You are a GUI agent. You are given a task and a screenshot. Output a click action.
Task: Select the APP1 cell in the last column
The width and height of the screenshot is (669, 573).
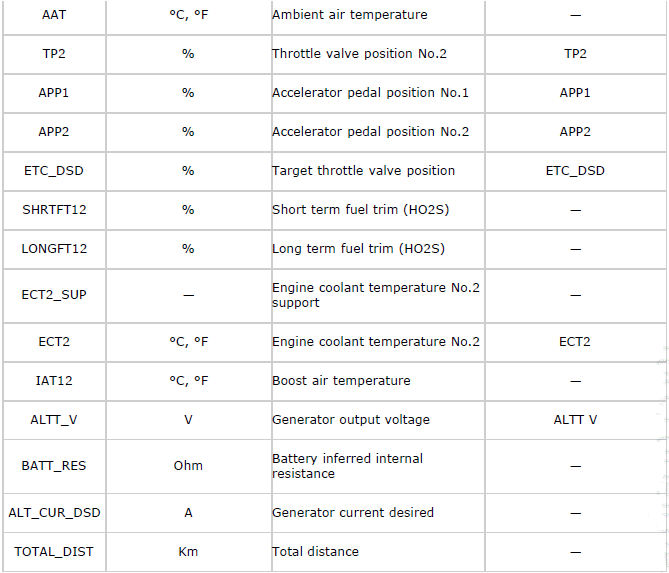[x=575, y=93]
